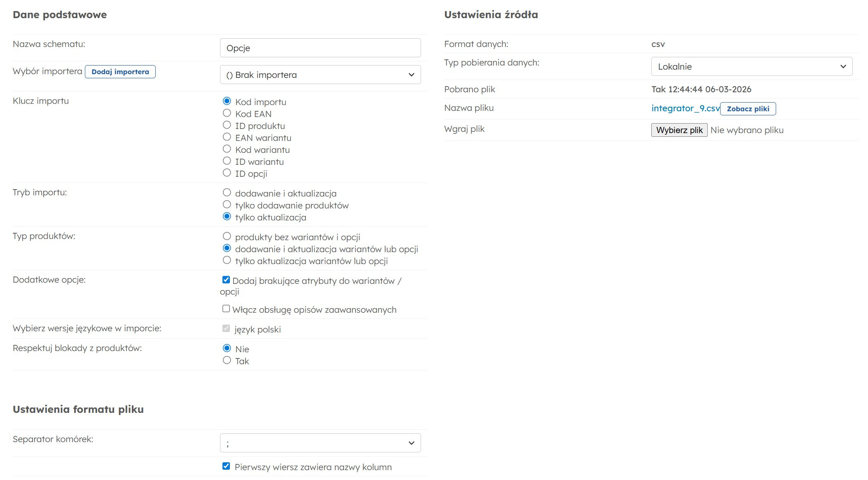This screenshot has height=480, width=868.
Task: Uncheck Dodaj brakujące atrybuty do wariantów
Action: coord(226,280)
